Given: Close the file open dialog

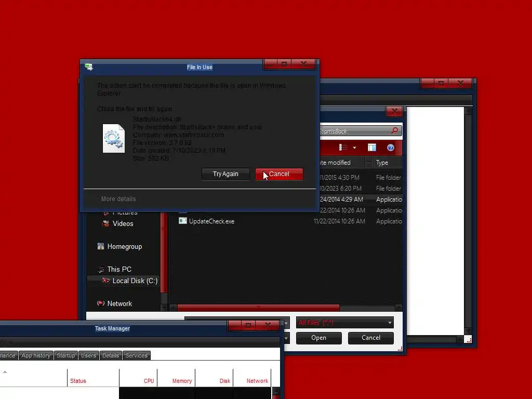Looking at the screenshot, I should click(x=394, y=111).
